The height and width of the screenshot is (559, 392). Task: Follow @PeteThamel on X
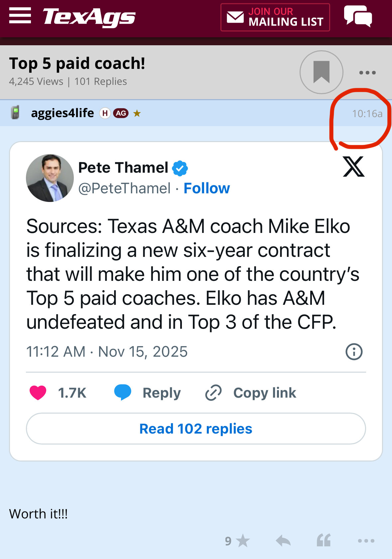point(206,188)
